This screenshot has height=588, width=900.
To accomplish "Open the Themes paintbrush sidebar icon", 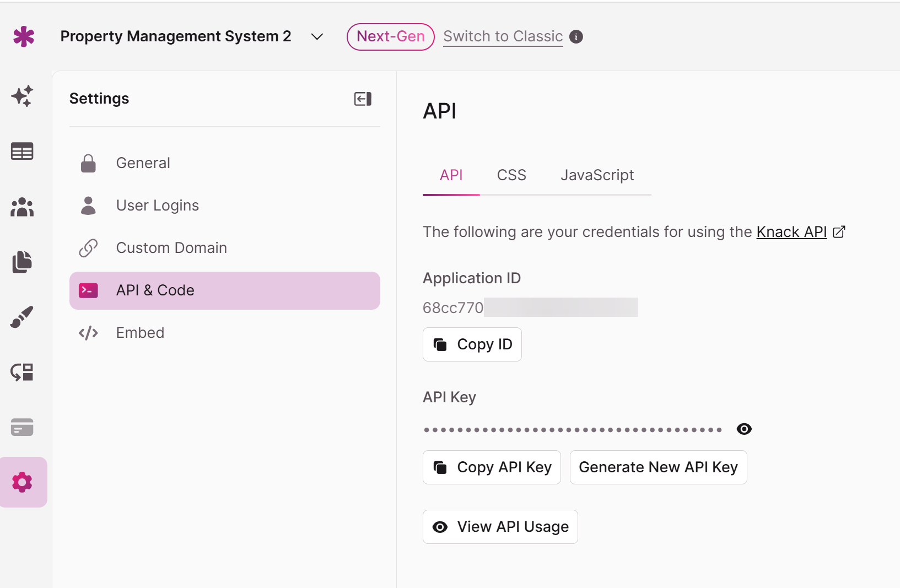I will [x=22, y=317].
